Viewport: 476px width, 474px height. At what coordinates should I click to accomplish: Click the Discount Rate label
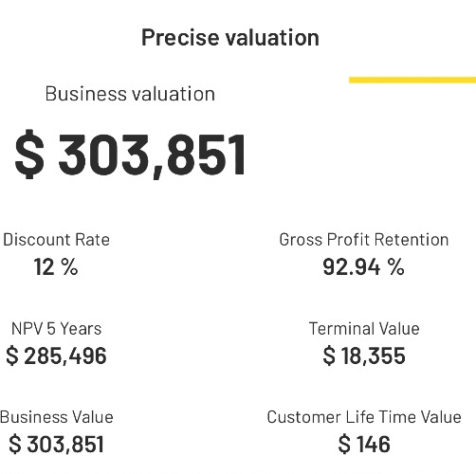tap(56, 240)
